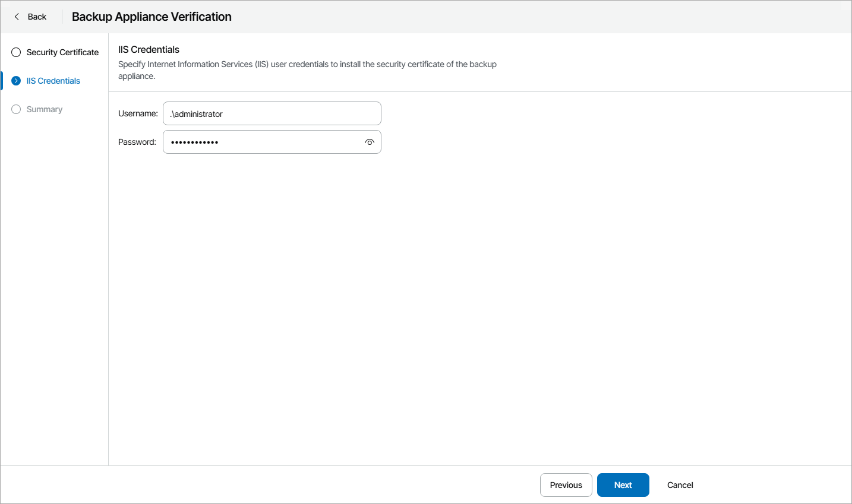Click the Previous button
This screenshot has width=852, height=504.
click(x=566, y=485)
